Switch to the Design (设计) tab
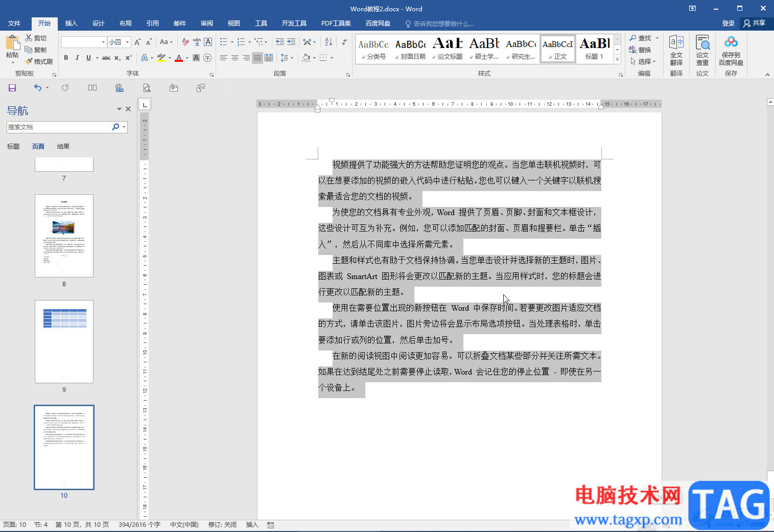Image resolution: width=774 pixels, height=532 pixels. 99,24
